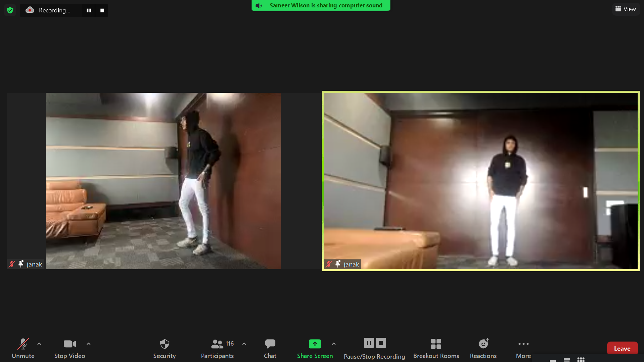Click the 'Recording...' status text
644x362 pixels.
(55, 10)
